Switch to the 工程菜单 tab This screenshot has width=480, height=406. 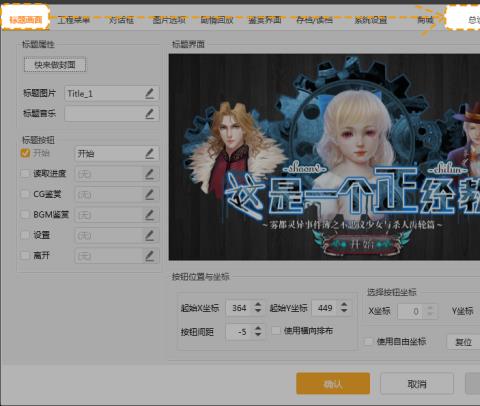74,20
